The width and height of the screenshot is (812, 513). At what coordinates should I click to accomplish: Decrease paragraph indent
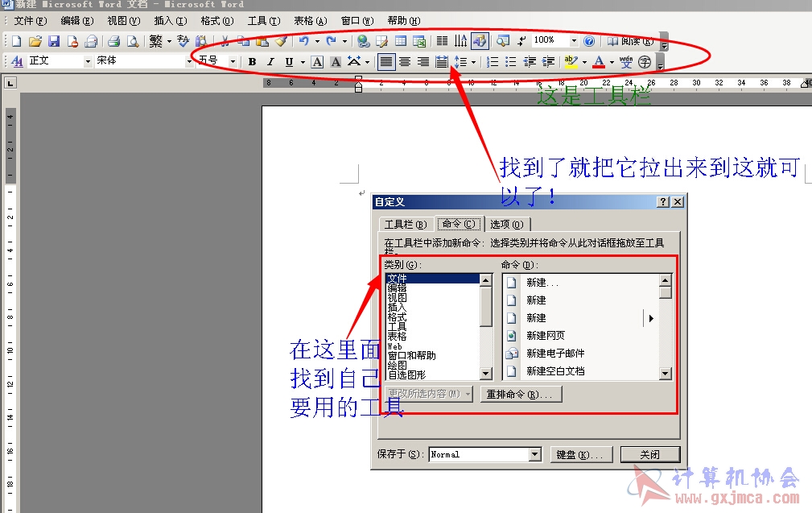530,62
